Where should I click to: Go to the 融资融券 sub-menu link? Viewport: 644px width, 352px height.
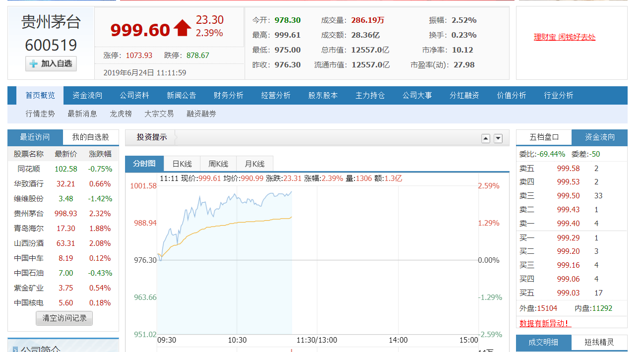[x=201, y=114]
